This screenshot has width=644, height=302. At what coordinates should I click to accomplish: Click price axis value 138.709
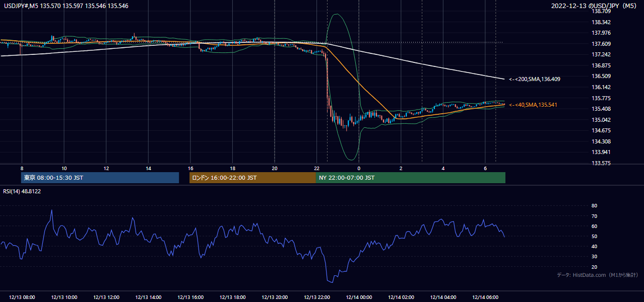tap(601, 11)
